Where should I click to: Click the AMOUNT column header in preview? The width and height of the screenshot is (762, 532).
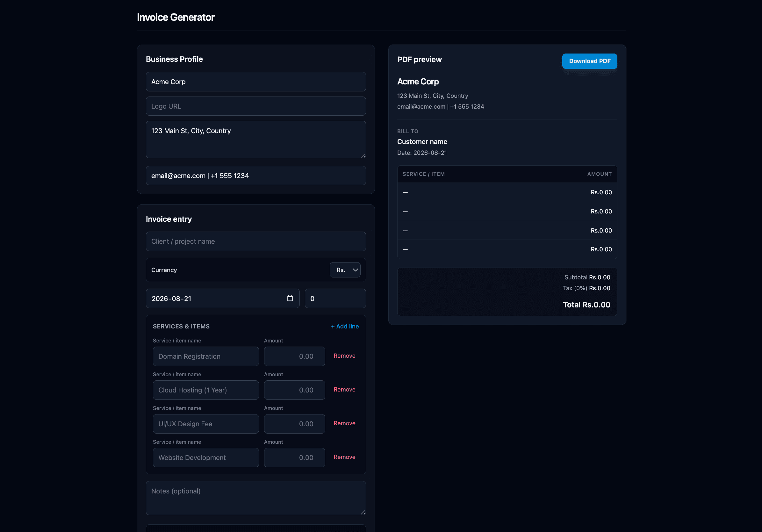[x=600, y=174]
